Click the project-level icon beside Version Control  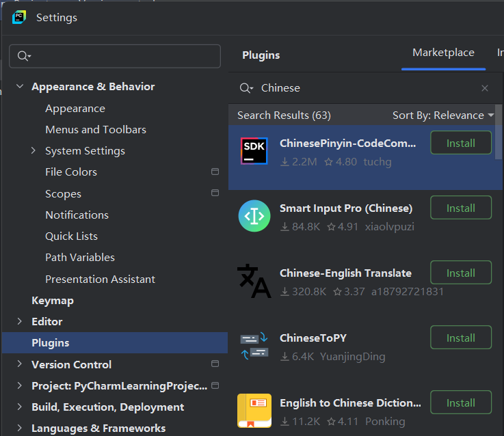tap(215, 364)
